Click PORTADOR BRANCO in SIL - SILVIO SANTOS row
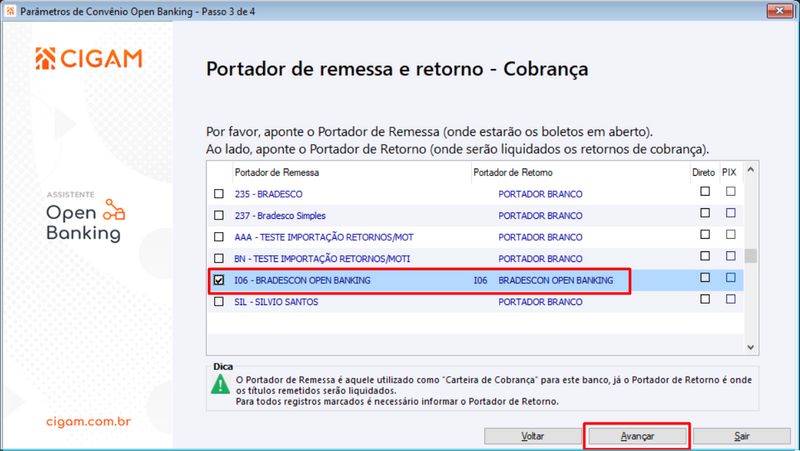 pos(540,302)
